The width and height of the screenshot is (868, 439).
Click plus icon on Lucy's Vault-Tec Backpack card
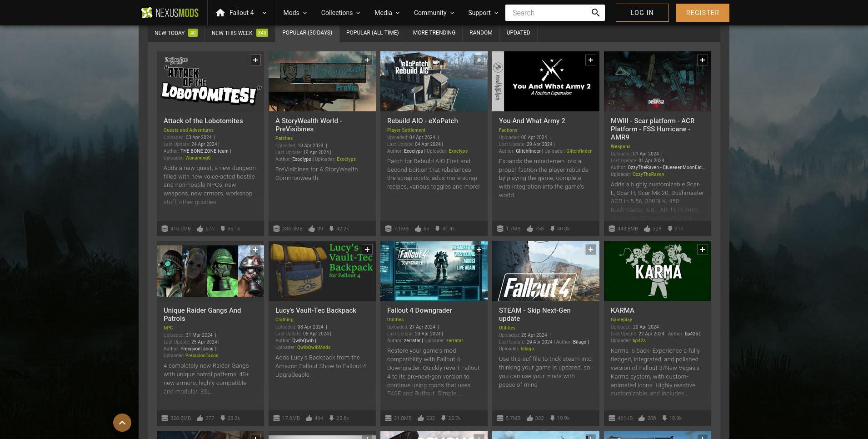click(x=367, y=249)
